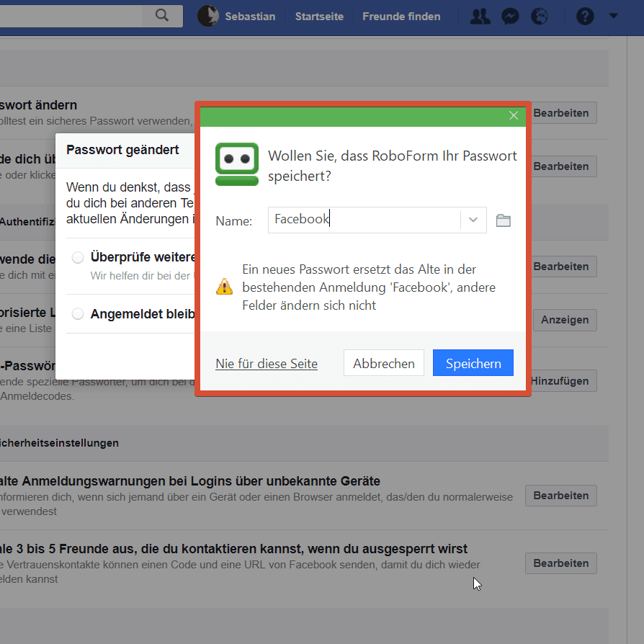
Task: Click Abbrechen in RoboForm dialog
Action: 384,362
